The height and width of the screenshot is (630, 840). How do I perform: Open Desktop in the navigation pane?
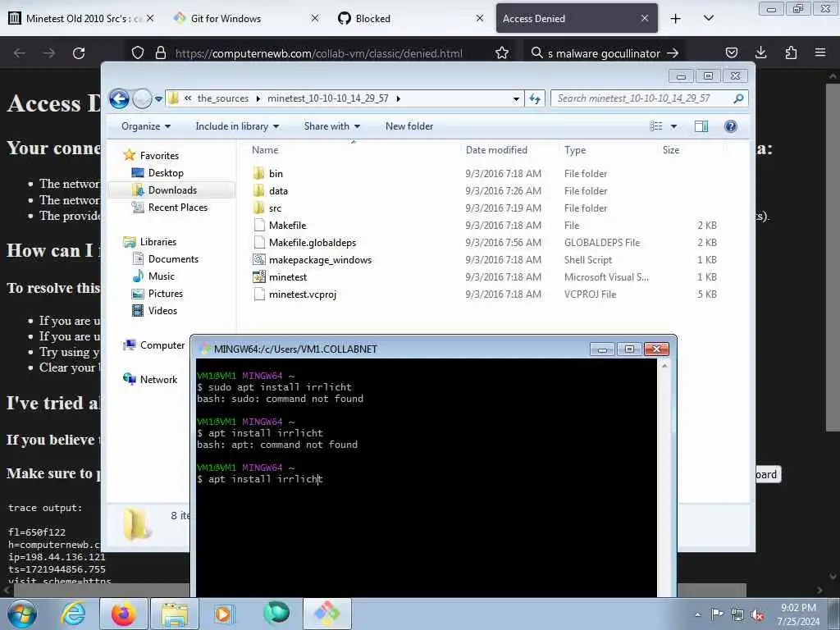click(x=166, y=172)
